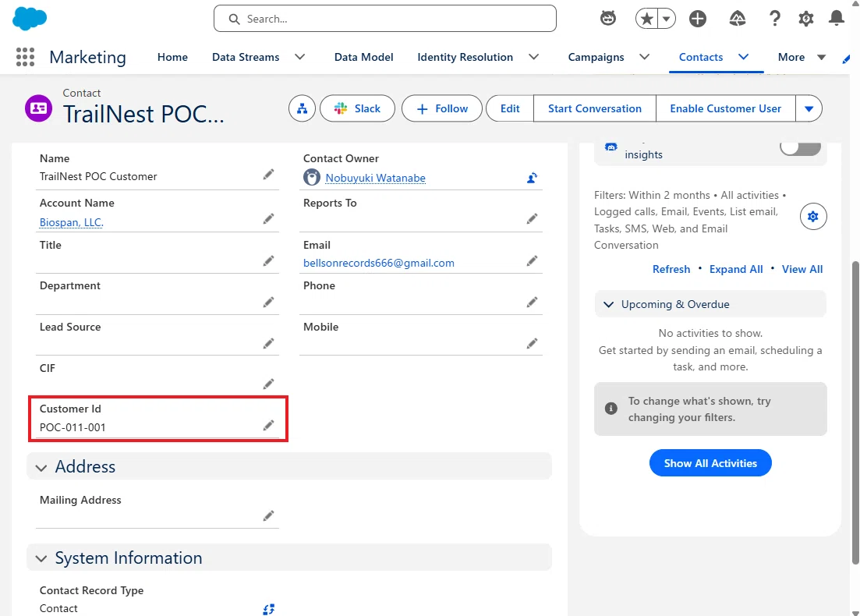Show more record actions dropdown
Viewport: 860px width, 616px height.
click(809, 108)
